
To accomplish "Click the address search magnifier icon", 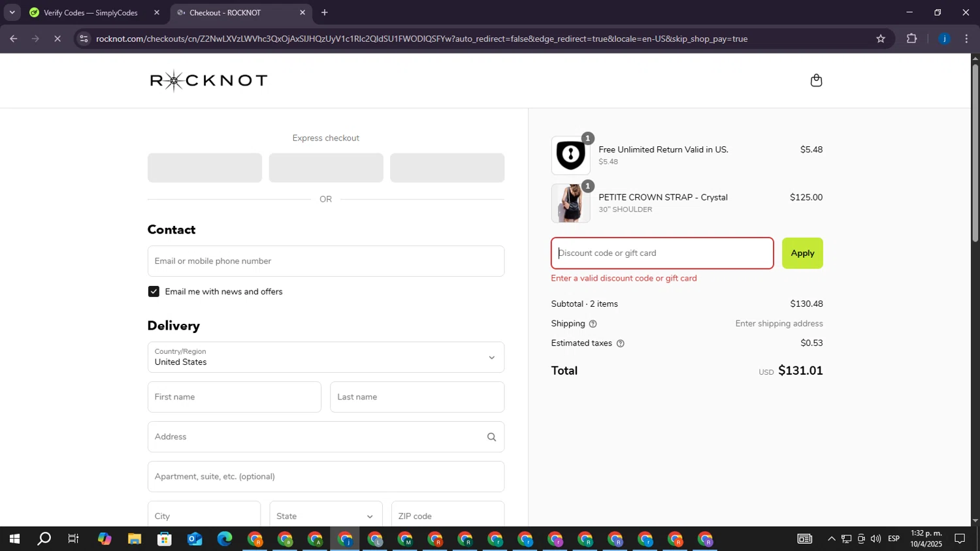I will click(491, 437).
